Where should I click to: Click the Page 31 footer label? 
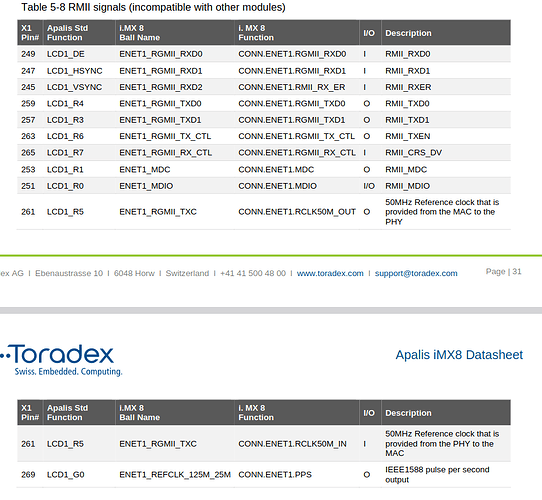(503, 271)
